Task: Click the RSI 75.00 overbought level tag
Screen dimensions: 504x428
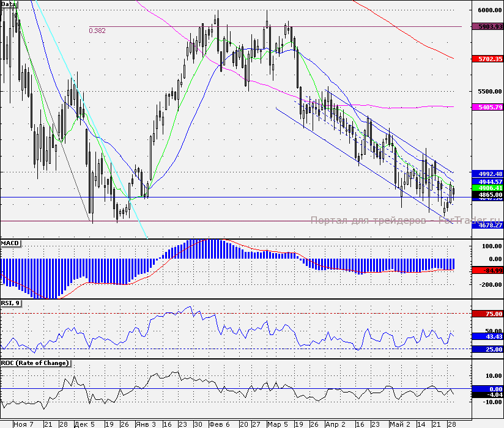Action: [x=487, y=314]
